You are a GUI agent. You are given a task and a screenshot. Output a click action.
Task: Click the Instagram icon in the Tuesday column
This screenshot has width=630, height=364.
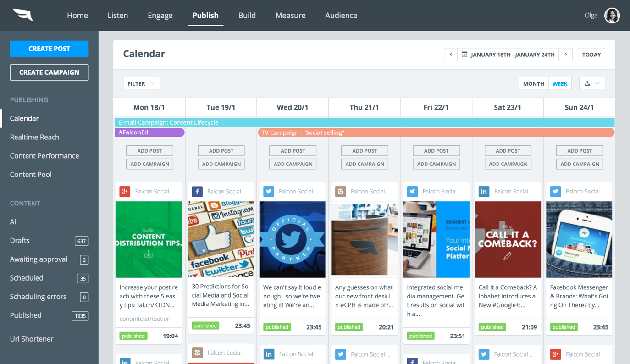coord(197,353)
